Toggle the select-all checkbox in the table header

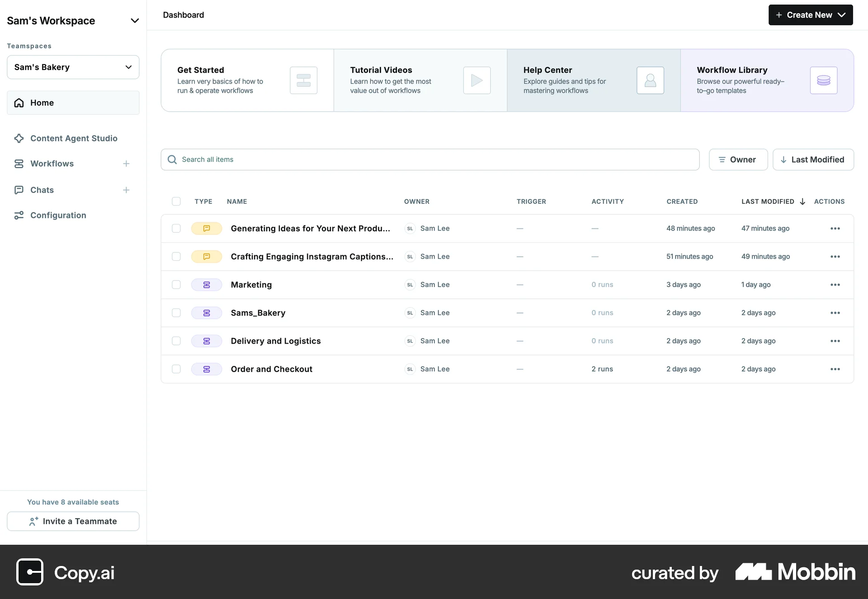pyautogui.click(x=176, y=201)
